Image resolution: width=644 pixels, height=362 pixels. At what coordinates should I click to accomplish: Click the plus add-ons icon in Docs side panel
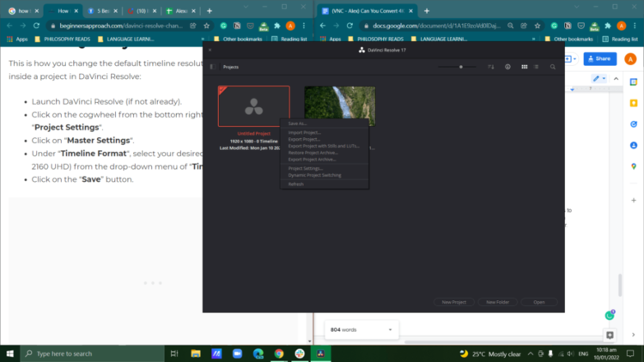point(634,200)
